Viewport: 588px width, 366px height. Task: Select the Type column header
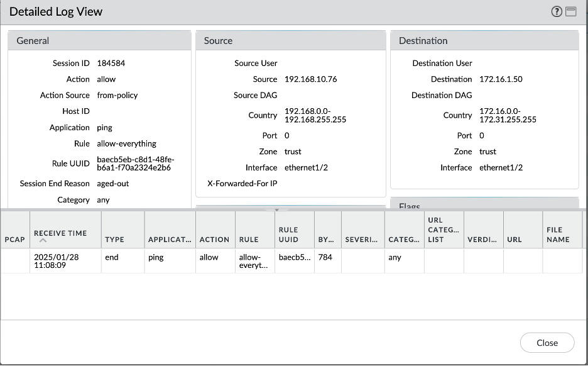114,239
